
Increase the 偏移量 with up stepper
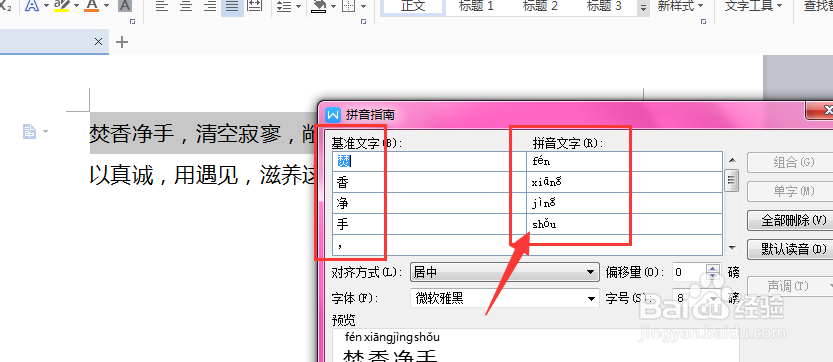point(713,268)
